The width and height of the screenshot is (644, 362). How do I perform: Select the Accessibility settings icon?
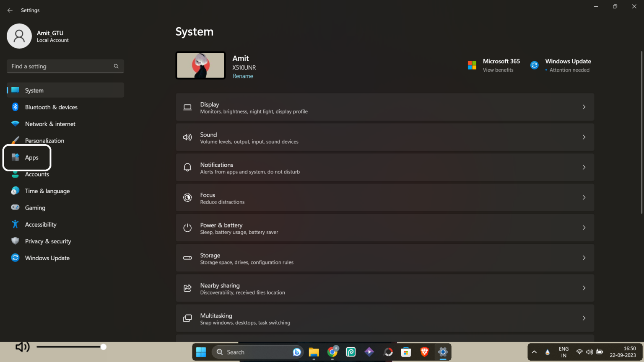click(x=15, y=224)
